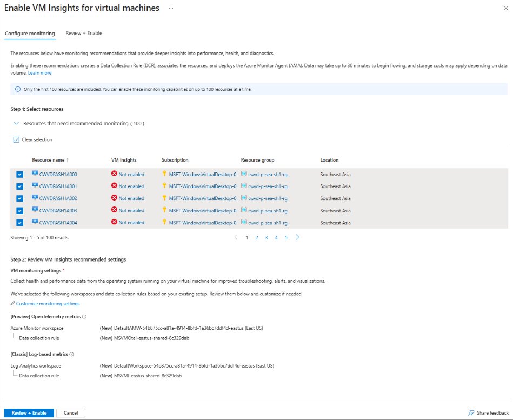Click red Not enabled icon for CWVDPASH1A003
Viewport: 513px width, 420px height.
(114, 210)
